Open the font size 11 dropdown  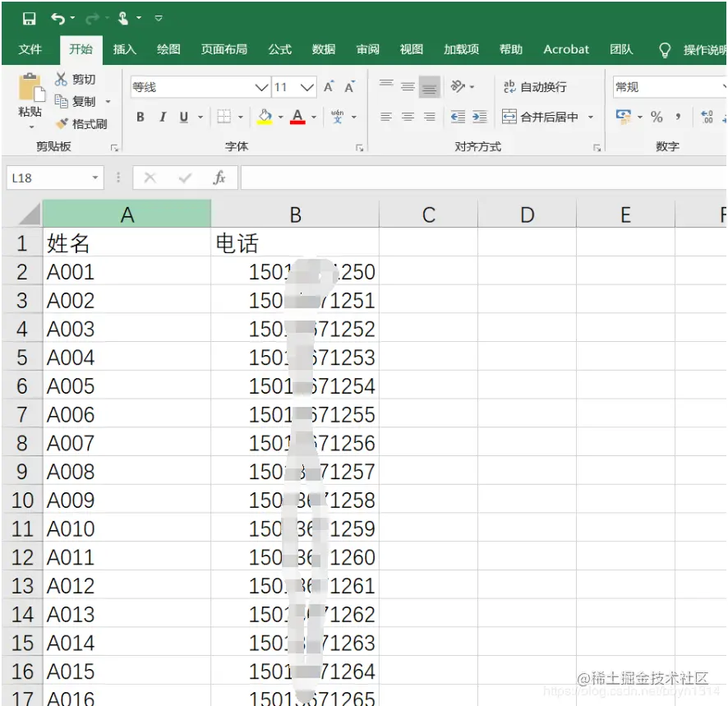[306, 87]
